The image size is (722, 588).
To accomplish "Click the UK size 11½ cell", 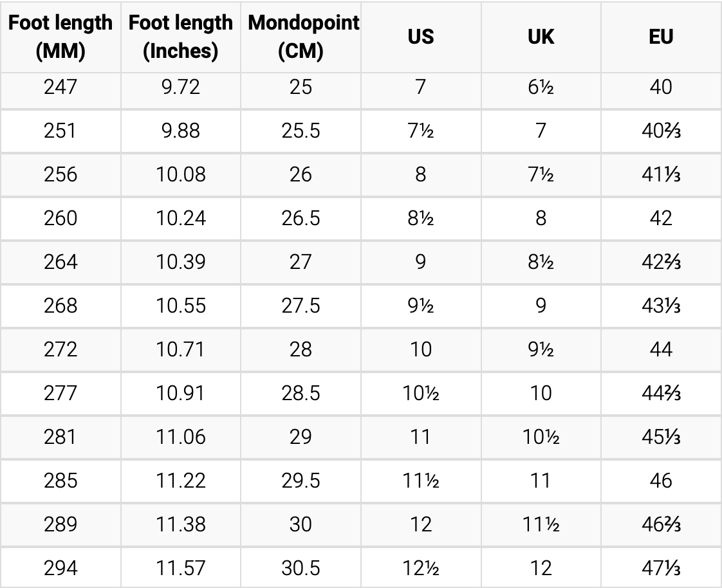I will (x=541, y=525).
